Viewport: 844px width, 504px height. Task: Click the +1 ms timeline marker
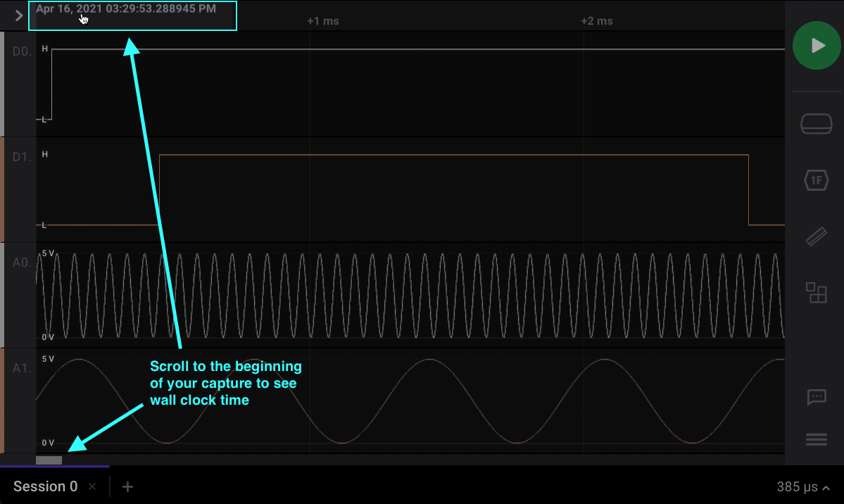click(x=323, y=21)
